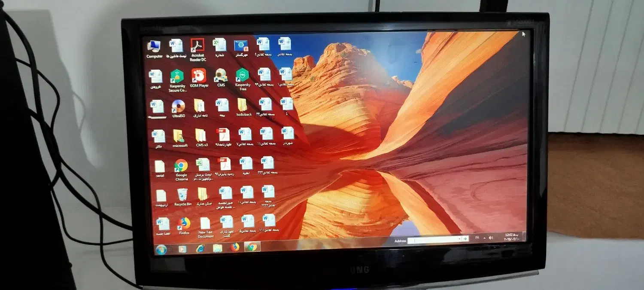Open the taskbar clock and date
This screenshot has width=644, height=290.
511,237
